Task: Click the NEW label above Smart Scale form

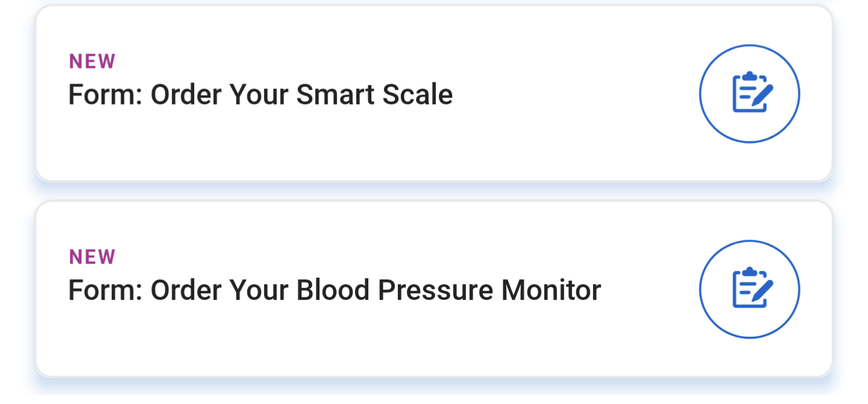Action: click(92, 61)
